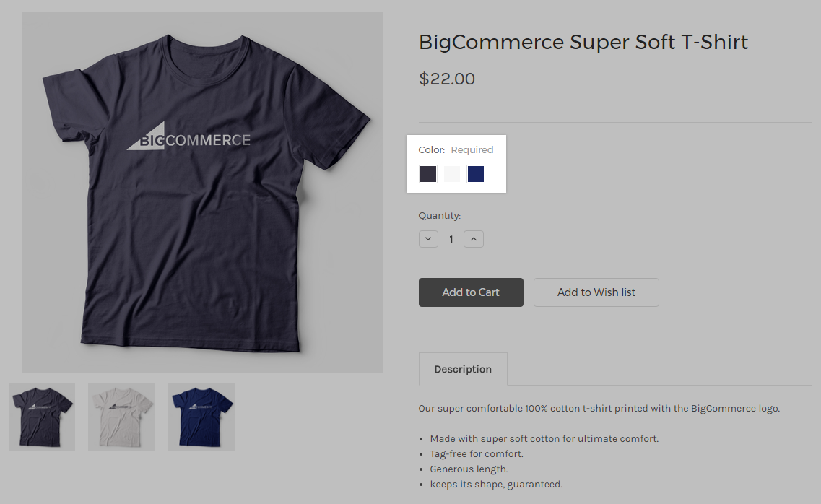
Task: Decrease quantity with the down chevron
Action: click(428, 239)
